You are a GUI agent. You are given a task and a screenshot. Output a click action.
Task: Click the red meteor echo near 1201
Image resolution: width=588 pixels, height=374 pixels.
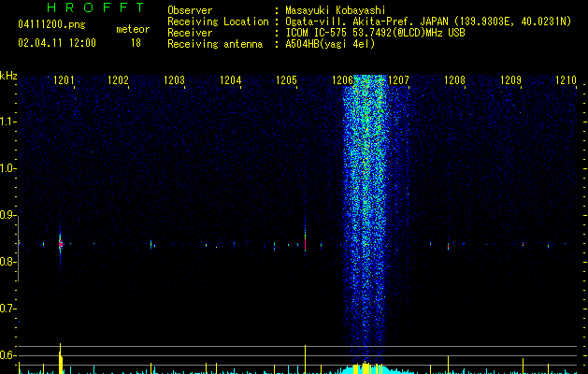(x=61, y=244)
